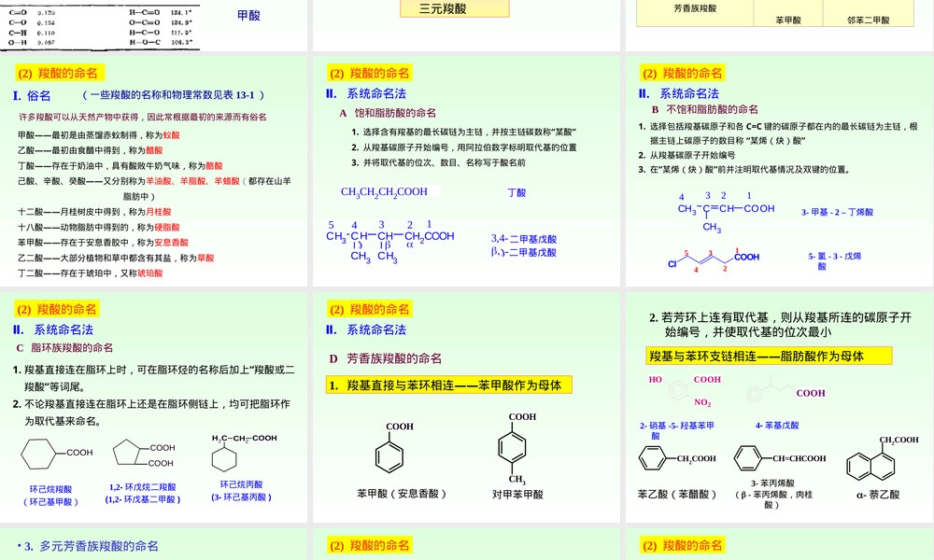Click the red word 蚁酸
Viewport: 934px width, 560px height.
coord(172,135)
